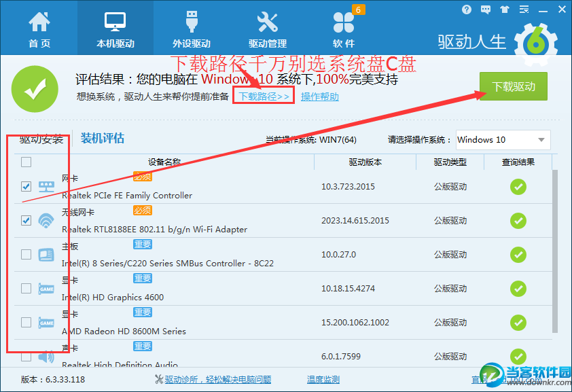Open the 首页 home tab
This screenshot has height=392, width=572.
[x=39, y=29]
